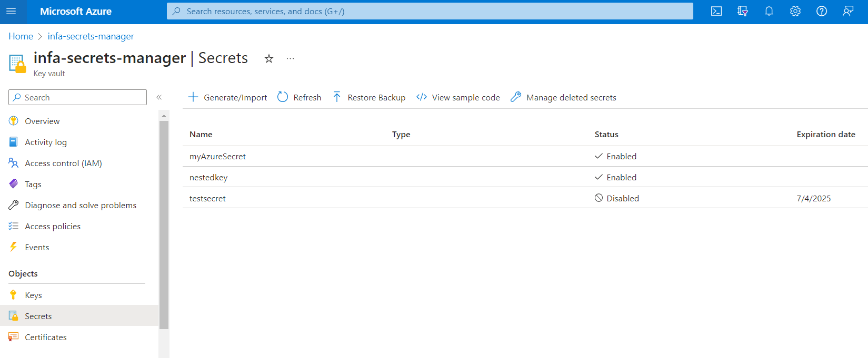Click the purple Tags icon

(14, 184)
